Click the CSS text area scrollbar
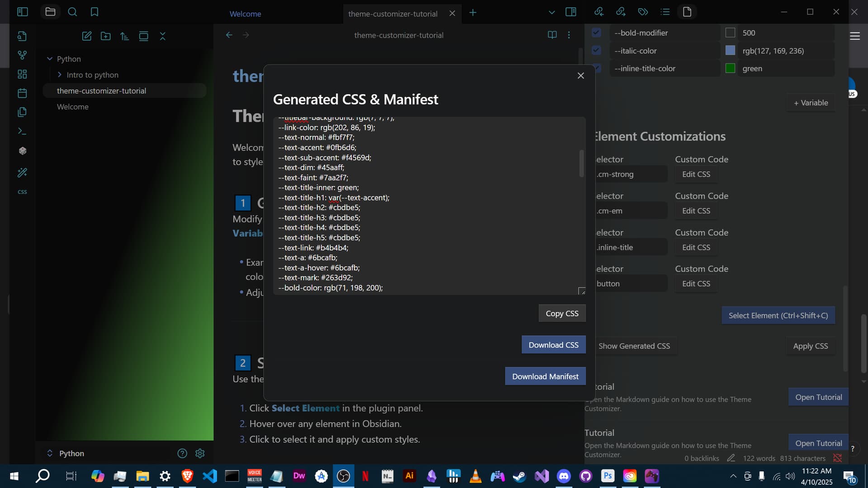This screenshot has height=488, width=868. (581, 164)
